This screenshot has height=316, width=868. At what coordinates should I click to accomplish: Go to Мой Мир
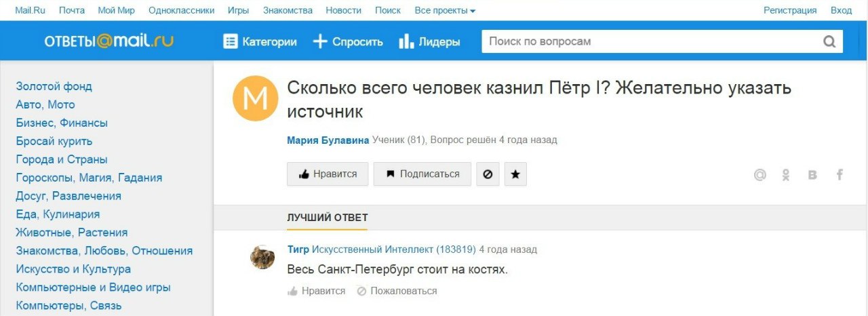click(x=117, y=10)
